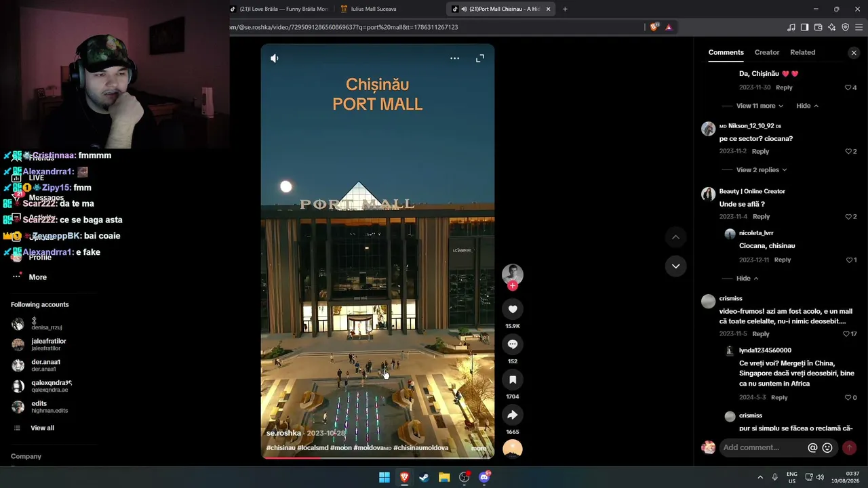The width and height of the screenshot is (868, 488).
Task: Open a new browser tab
Action: 565,9
